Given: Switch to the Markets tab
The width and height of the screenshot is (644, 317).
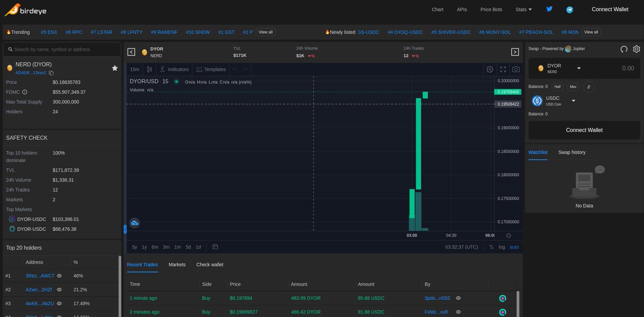Looking at the screenshot, I should point(177,264).
